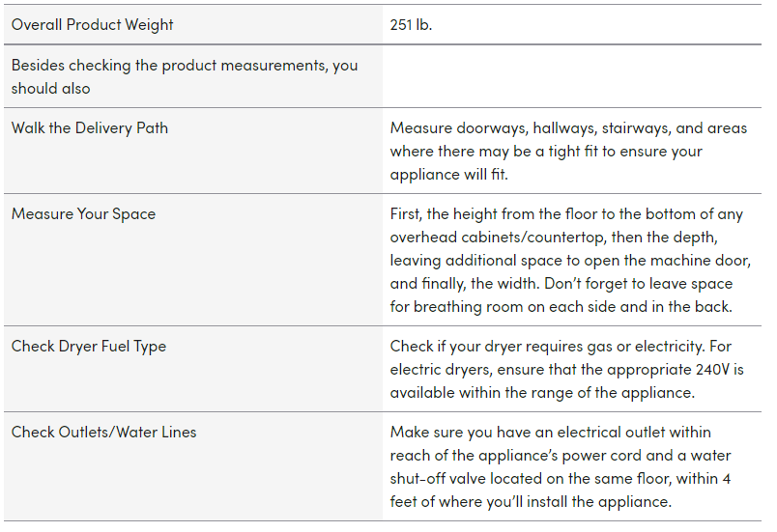This screenshot has height=532, width=777.
Task: Select the 251 lb. weight value
Action: [x=411, y=25]
